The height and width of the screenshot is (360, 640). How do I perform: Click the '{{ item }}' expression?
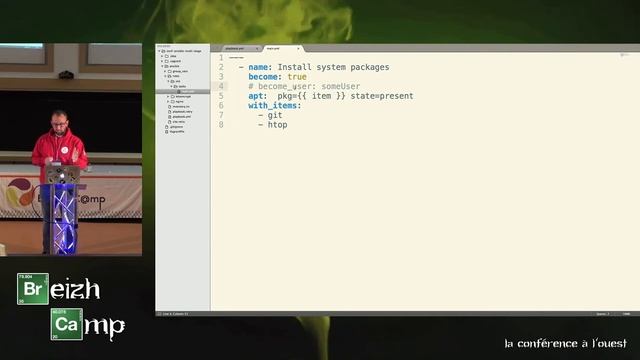[x=321, y=96]
